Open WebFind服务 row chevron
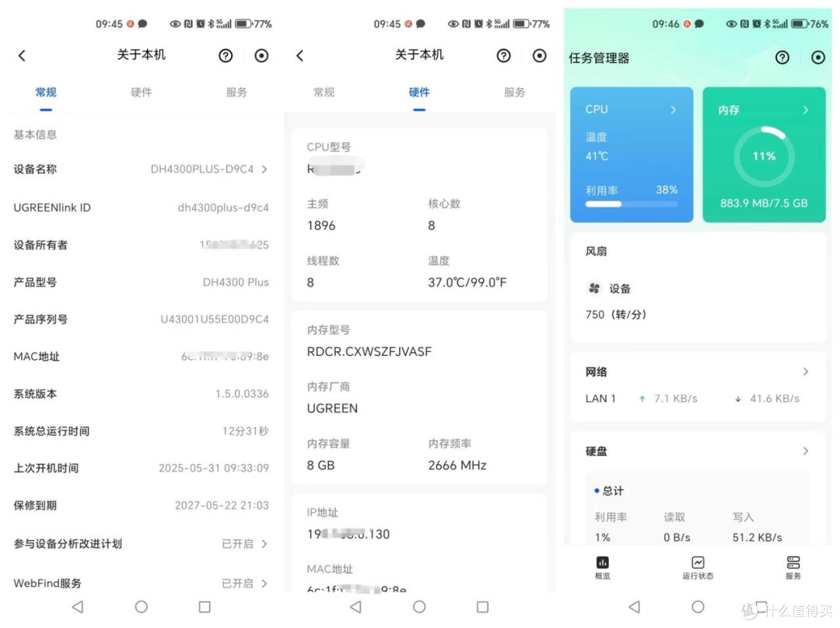 click(264, 584)
